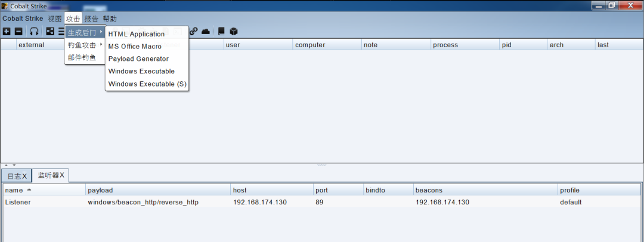This screenshot has height=242, width=644.
Task: Switch to the 日志X tab
Action: pos(17,176)
